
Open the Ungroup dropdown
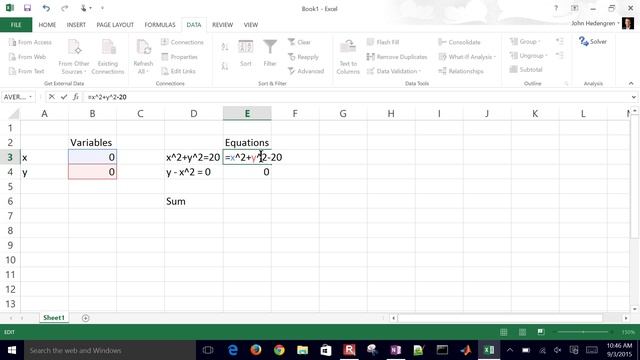pos(528,56)
